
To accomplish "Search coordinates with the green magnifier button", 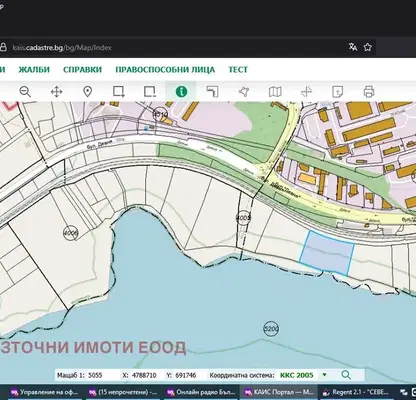I will pyautogui.click(x=346, y=375).
